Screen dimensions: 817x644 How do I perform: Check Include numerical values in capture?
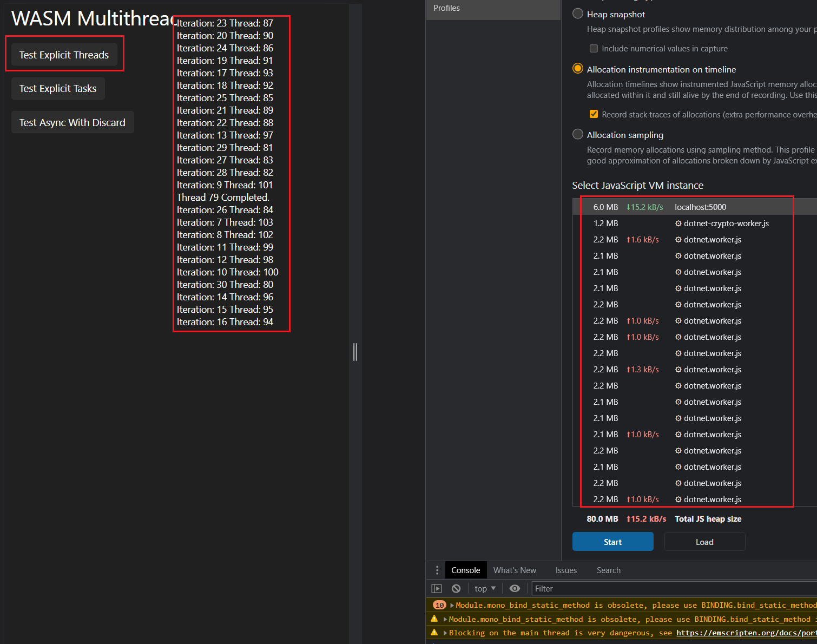click(594, 48)
